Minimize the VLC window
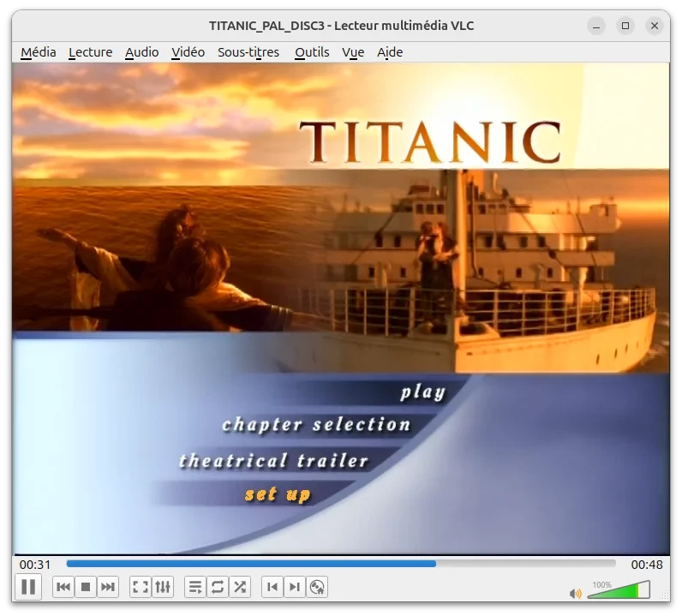This screenshot has width=682, height=616. click(596, 26)
